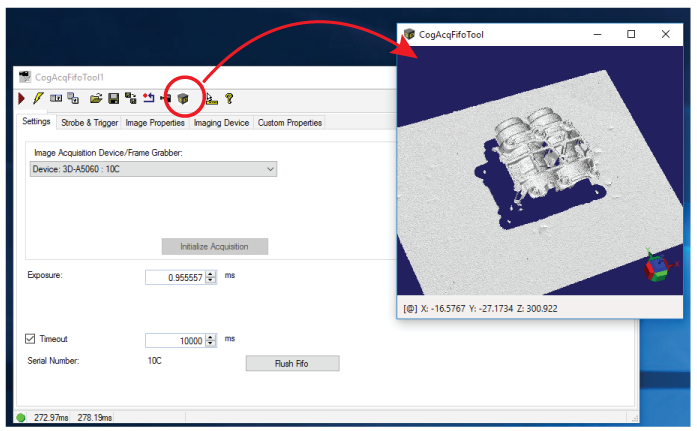Image resolution: width=697 pixels, height=431 pixels.
Task: Open the 3D cube display icon
Action: 183,99
